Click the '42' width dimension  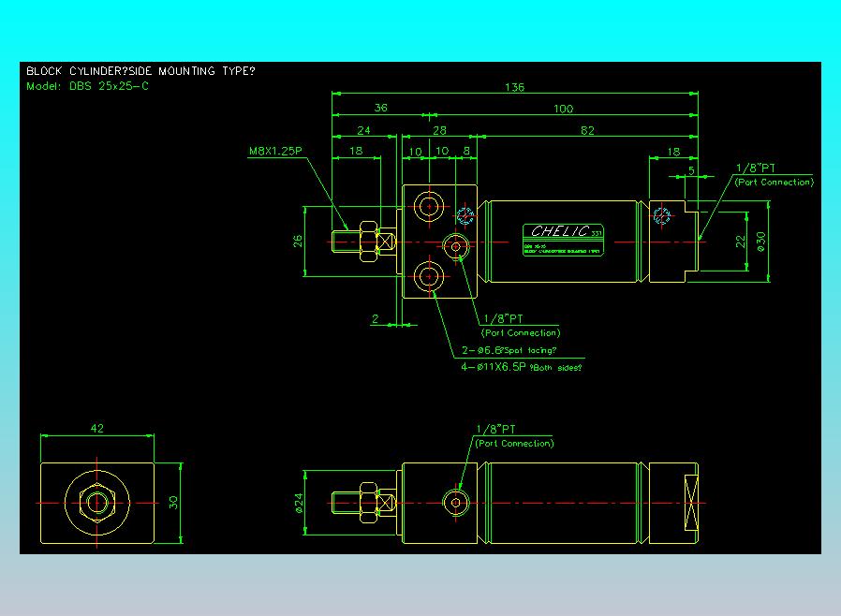click(x=97, y=429)
